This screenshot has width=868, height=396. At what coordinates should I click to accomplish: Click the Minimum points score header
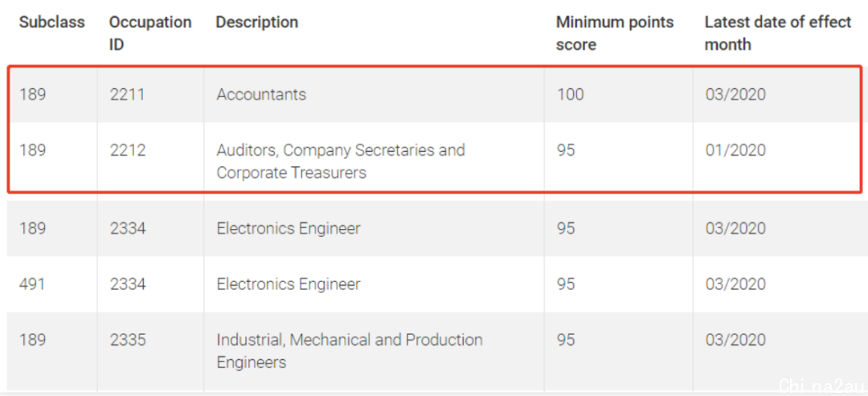click(615, 33)
